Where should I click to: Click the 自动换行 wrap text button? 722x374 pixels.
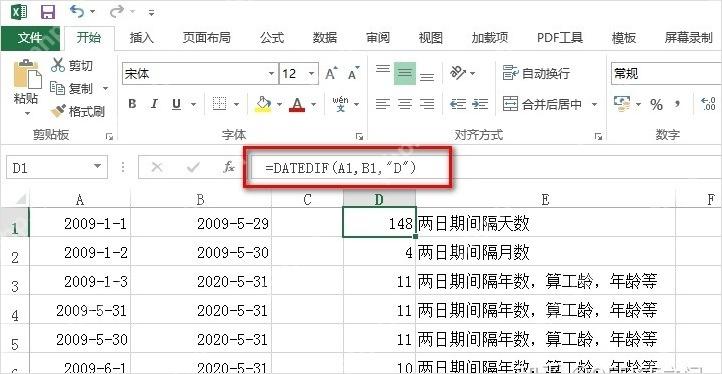(x=536, y=73)
